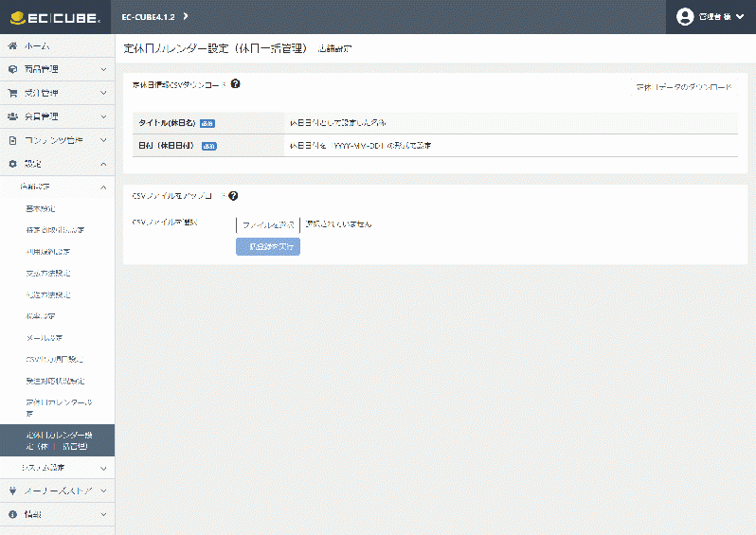This screenshot has width=756, height=535.
Task: Expand the 情報 menu chevron
Action: coord(103,515)
